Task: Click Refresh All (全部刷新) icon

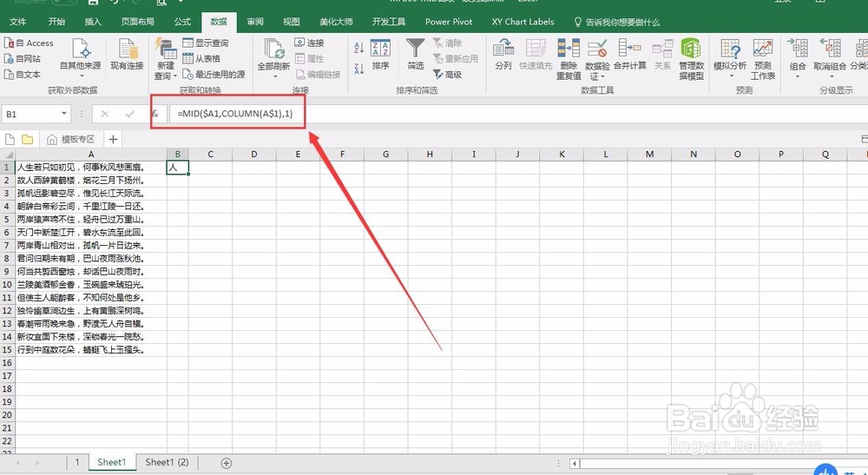Action: [x=273, y=49]
